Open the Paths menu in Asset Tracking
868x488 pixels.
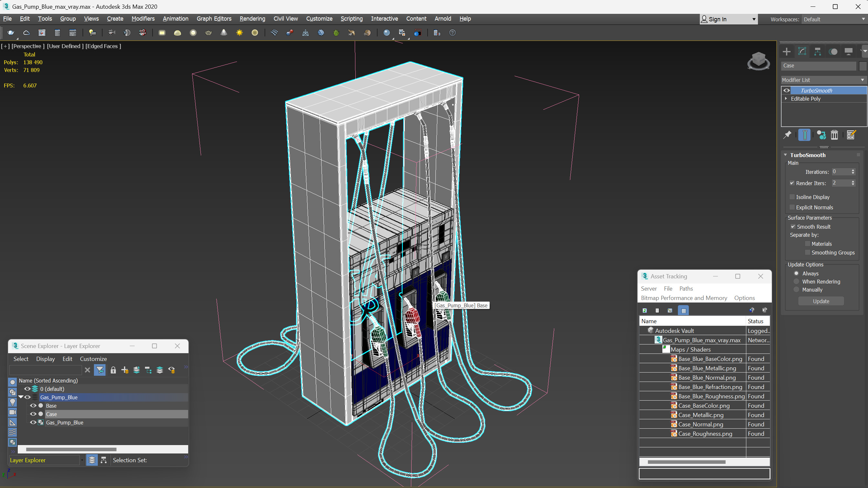click(686, 289)
